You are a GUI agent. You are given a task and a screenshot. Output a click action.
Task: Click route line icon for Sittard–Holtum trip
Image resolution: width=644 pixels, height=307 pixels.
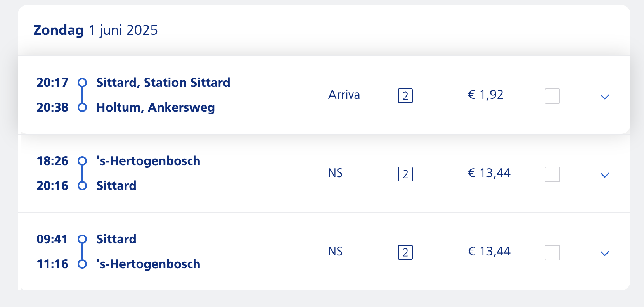pos(82,95)
